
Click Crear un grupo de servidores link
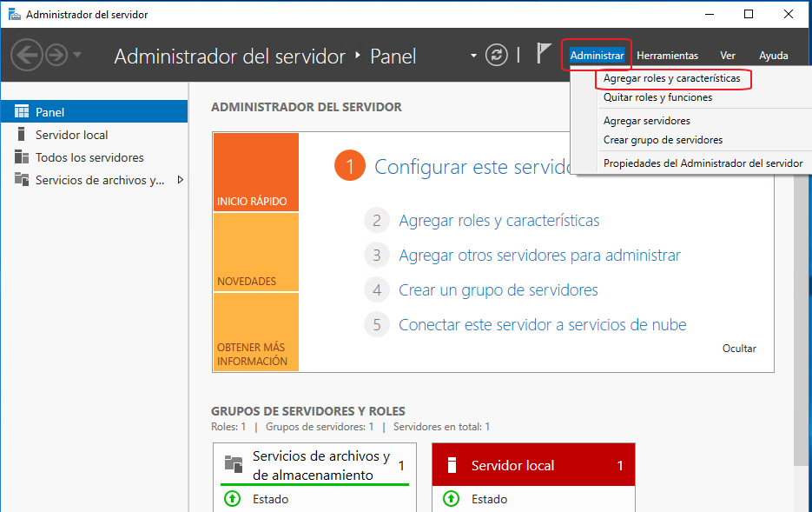pyautogui.click(x=498, y=290)
